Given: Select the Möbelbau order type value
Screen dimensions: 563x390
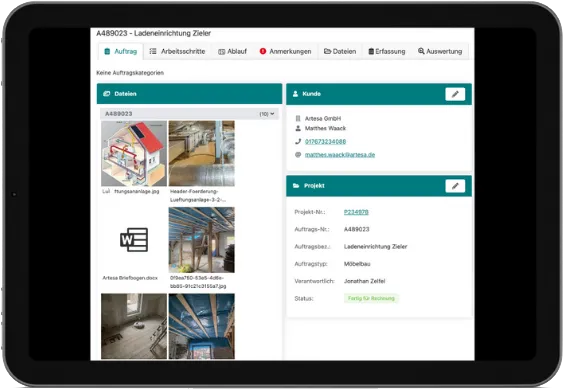Looking at the screenshot, I should click(x=357, y=264).
